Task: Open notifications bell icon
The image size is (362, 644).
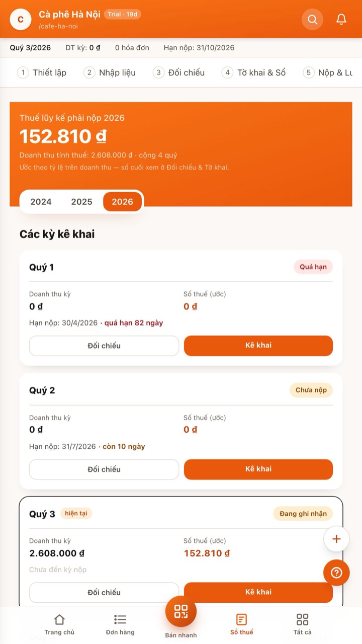Action: pyautogui.click(x=341, y=20)
